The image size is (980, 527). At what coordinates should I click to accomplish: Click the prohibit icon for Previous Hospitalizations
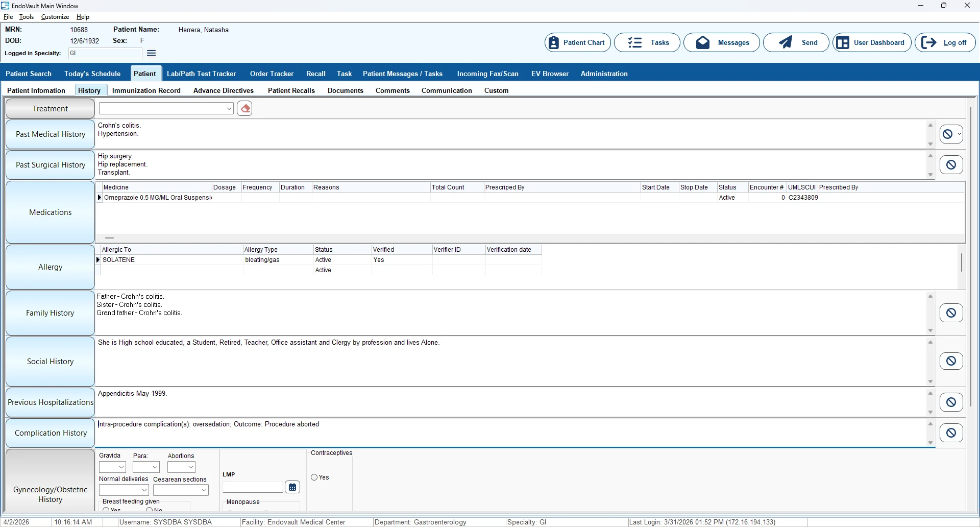coord(951,402)
